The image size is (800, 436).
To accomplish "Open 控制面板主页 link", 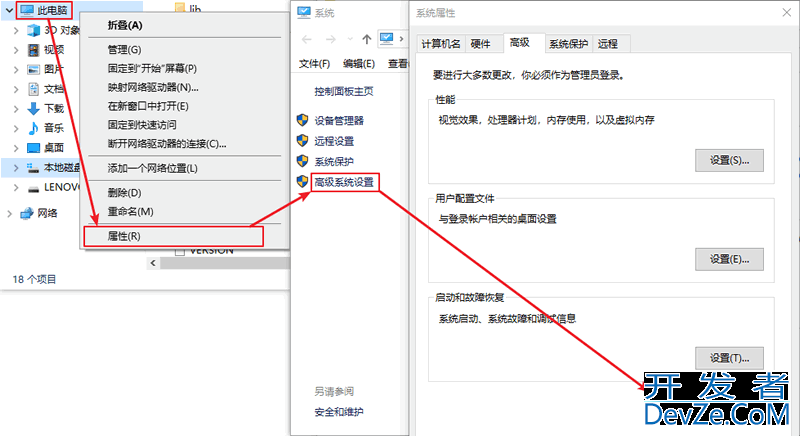I will [x=343, y=91].
